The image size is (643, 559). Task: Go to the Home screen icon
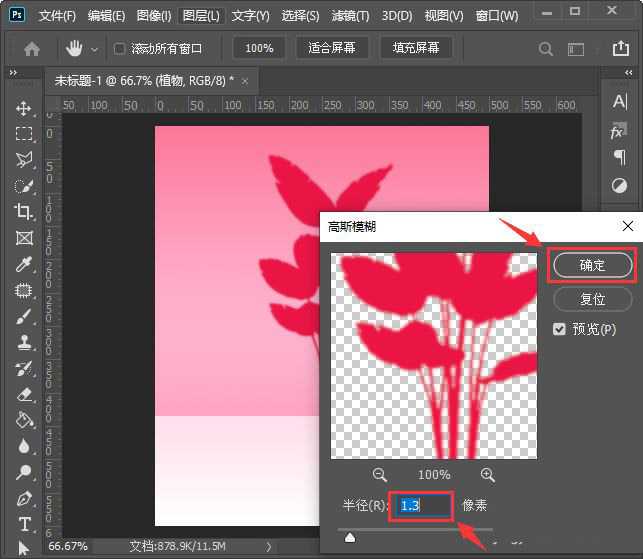[32, 49]
